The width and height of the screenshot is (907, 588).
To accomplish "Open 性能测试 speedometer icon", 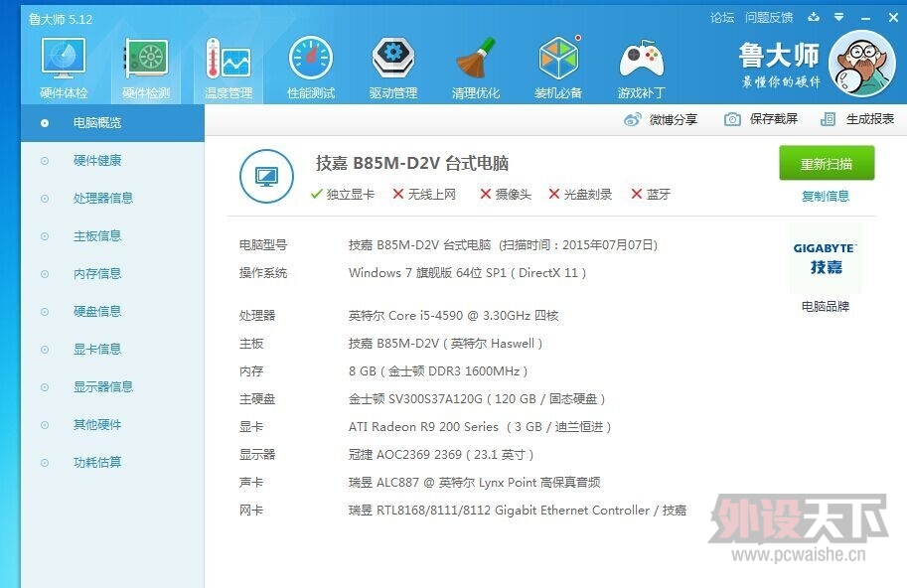I will pyautogui.click(x=311, y=60).
